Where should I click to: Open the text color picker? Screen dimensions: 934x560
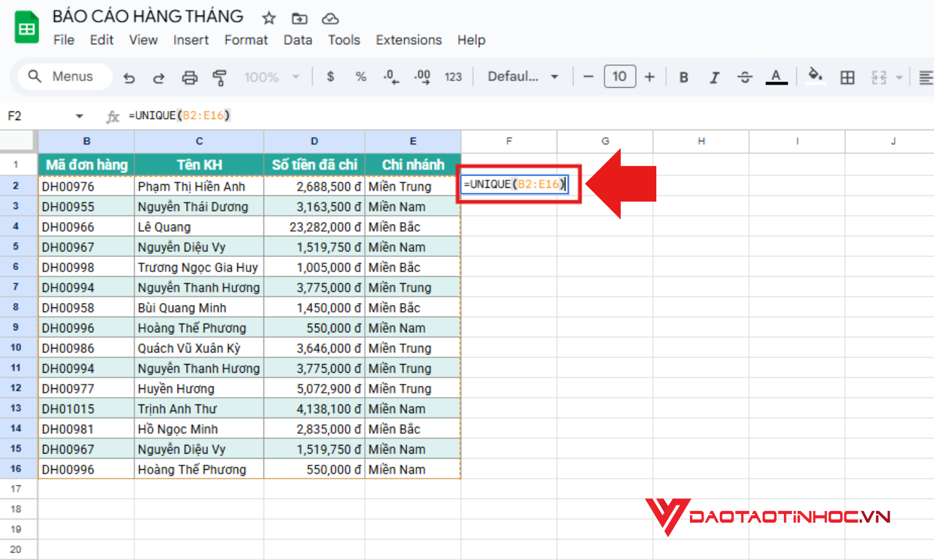click(x=776, y=77)
